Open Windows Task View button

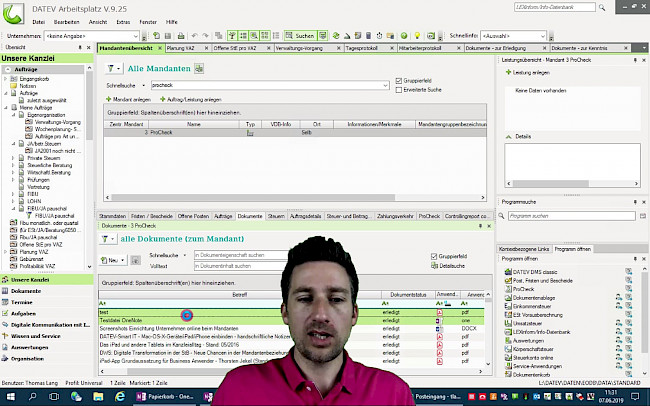pyautogui.click(x=54, y=397)
